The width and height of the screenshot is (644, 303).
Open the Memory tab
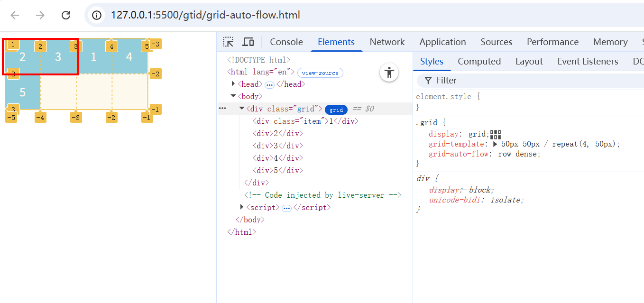click(x=610, y=42)
